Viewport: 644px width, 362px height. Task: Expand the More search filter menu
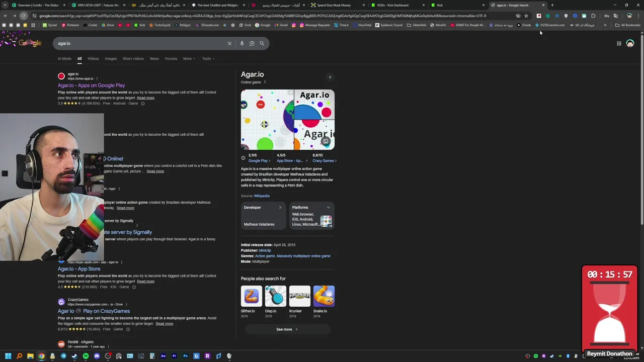(x=189, y=59)
